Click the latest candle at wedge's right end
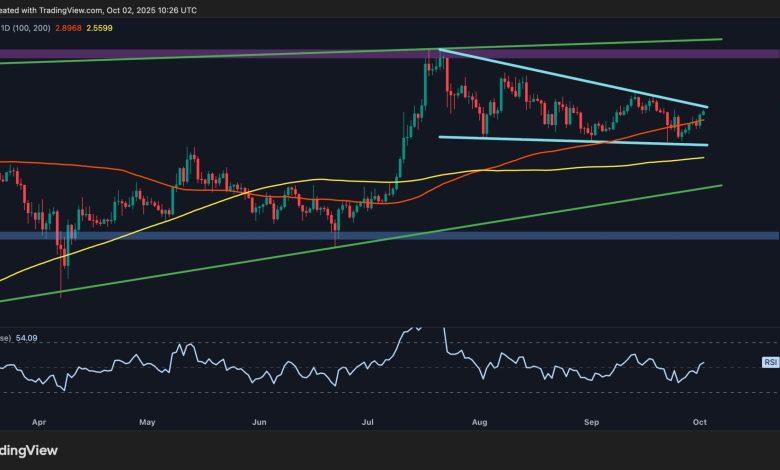The height and width of the screenshot is (470, 780). click(704, 114)
